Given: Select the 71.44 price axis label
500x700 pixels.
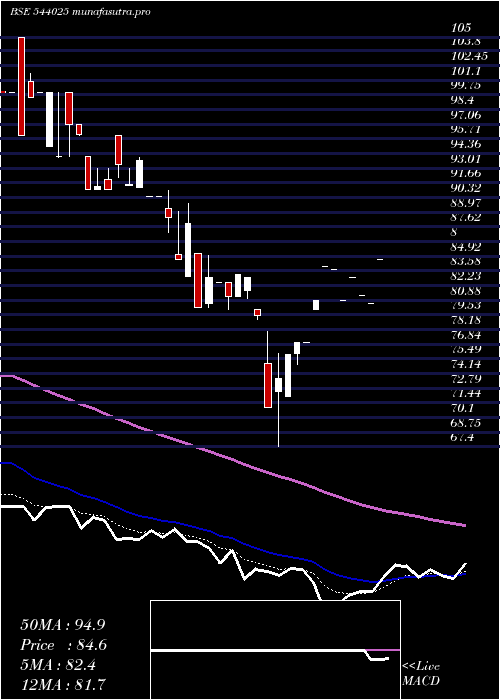Looking at the screenshot, I should 466,394.
